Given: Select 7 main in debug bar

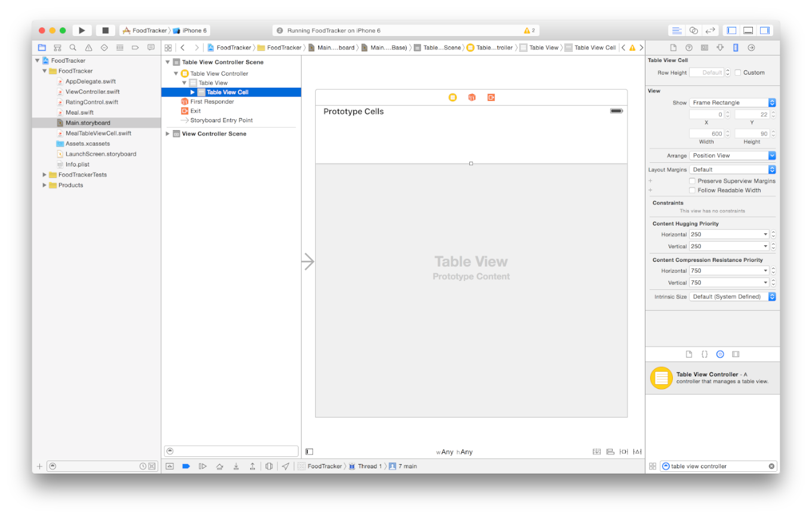Looking at the screenshot, I should click(x=403, y=466).
